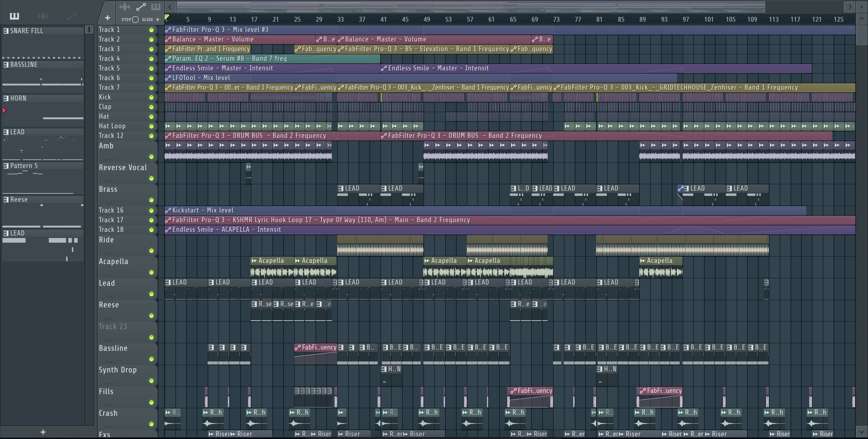Click the small square button at top-right corner
The height and width of the screenshot is (439, 868).
(x=862, y=6)
